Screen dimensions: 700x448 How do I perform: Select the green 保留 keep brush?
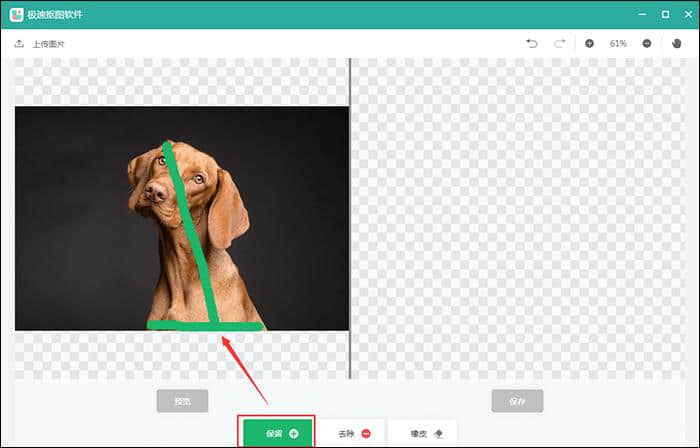278,433
